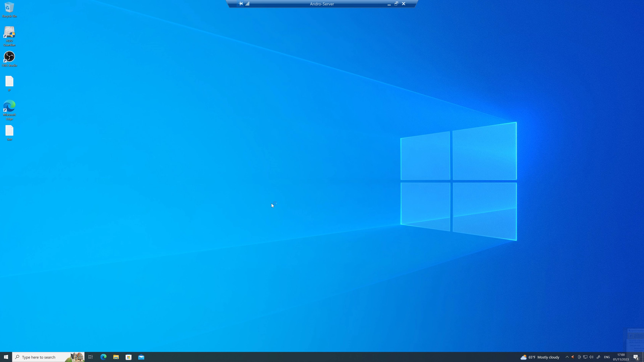Select the HDD Guardian desktop shortcut

click(x=9, y=36)
